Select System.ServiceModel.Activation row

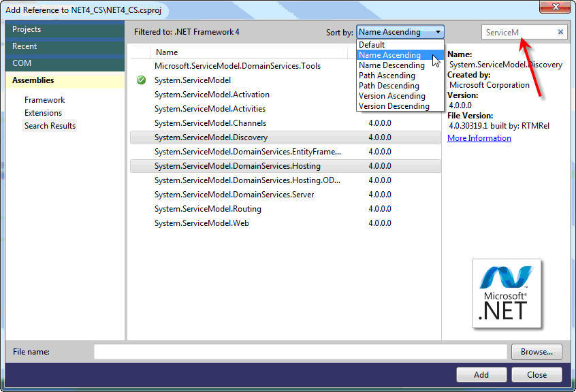285,95
